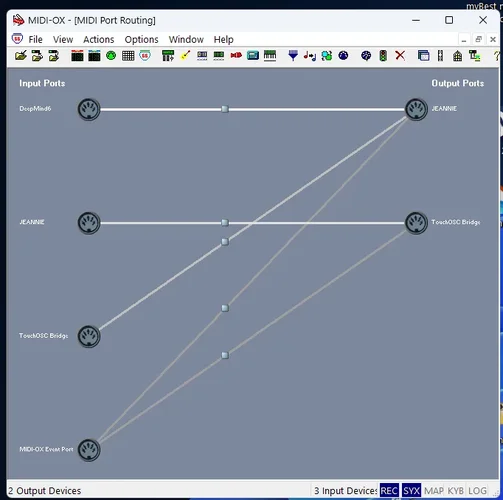Click the 'Input Ports' heading

click(x=42, y=83)
